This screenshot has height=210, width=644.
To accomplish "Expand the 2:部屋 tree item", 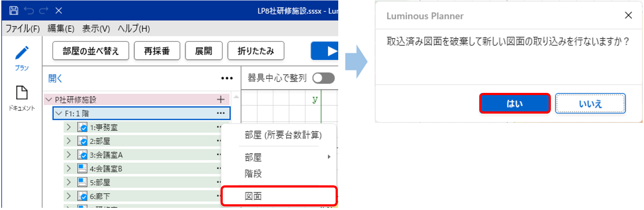I will [69, 141].
